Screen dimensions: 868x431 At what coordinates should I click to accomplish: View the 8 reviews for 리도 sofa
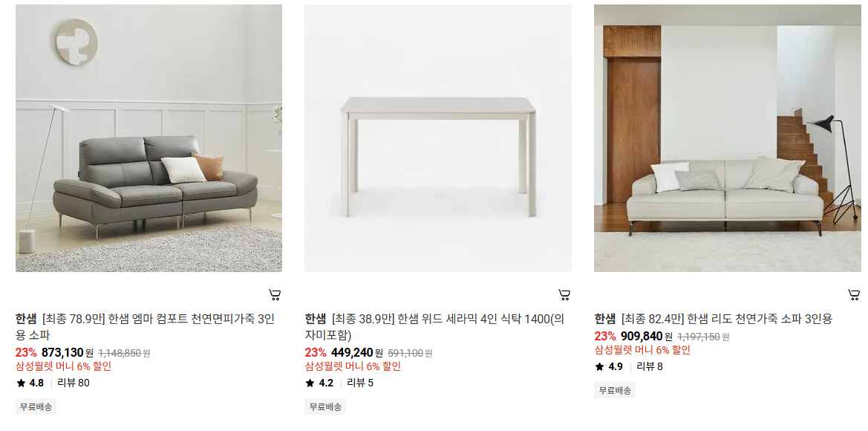pyautogui.click(x=650, y=366)
